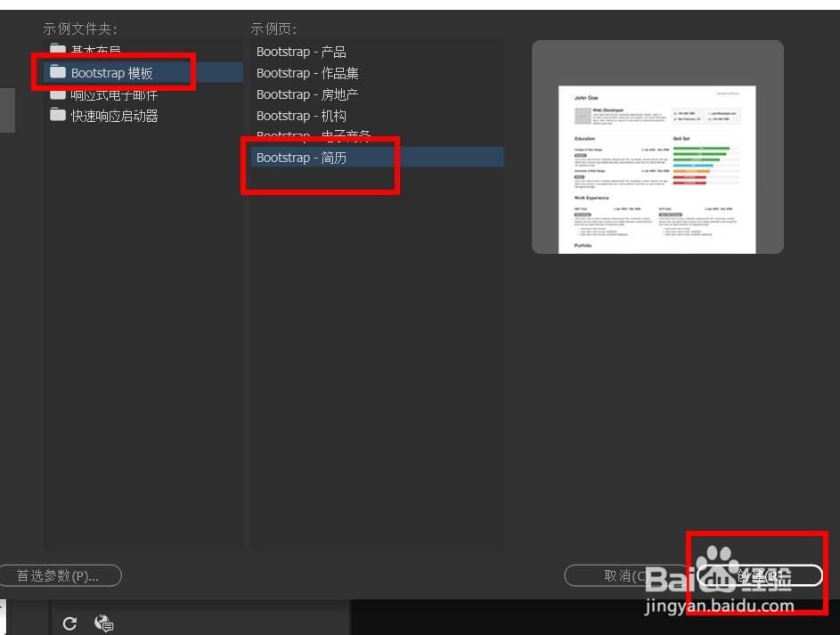Choose Bootstrap - 作品集 sample page
840x635 pixels.
pyautogui.click(x=377, y=73)
